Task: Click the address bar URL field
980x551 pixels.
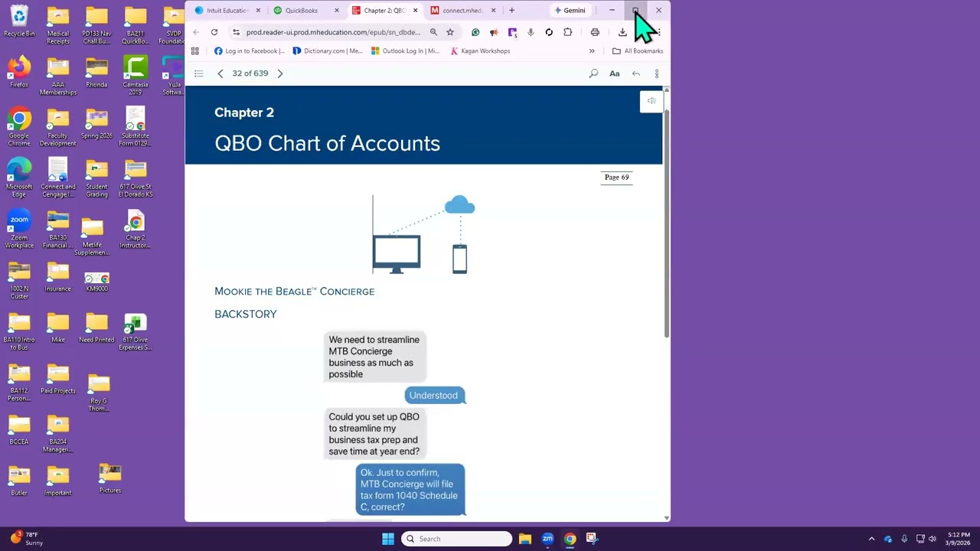Action: [x=333, y=32]
